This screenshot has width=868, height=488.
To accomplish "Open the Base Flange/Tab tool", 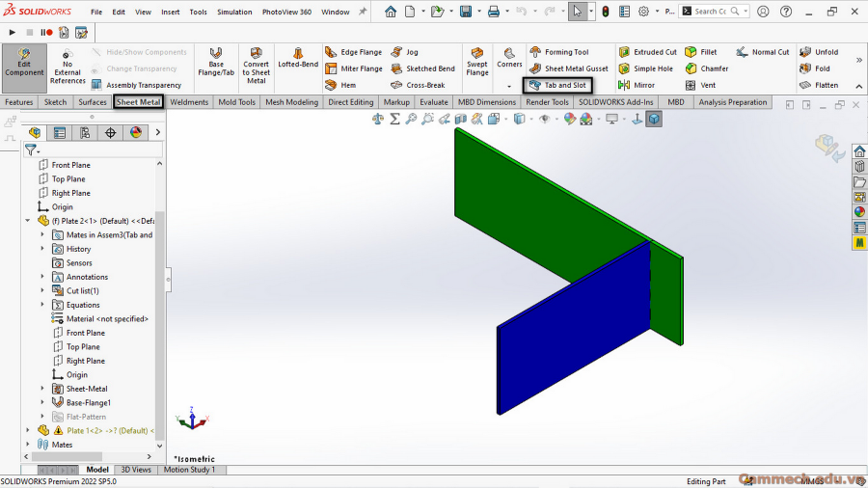I will (x=216, y=62).
